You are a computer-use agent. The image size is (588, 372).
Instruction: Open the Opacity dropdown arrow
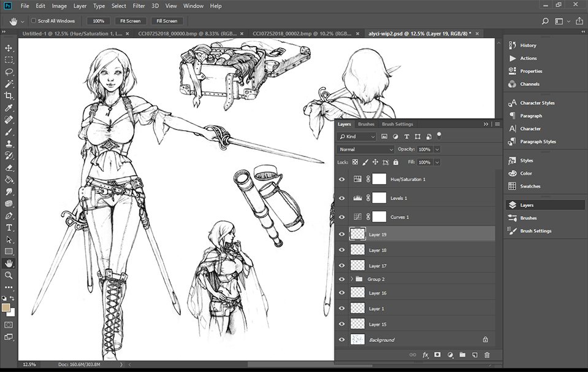[x=437, y=149]
